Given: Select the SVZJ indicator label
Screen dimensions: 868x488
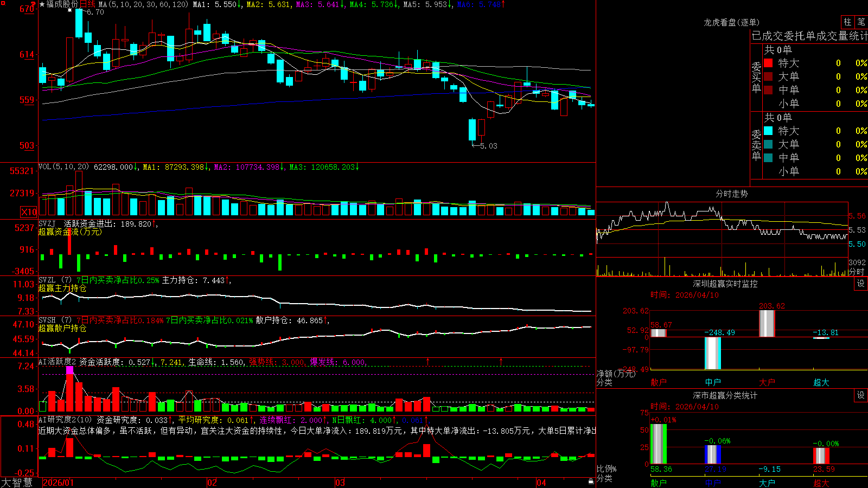Looking at the screenshot, I should [x=47, y=223].
